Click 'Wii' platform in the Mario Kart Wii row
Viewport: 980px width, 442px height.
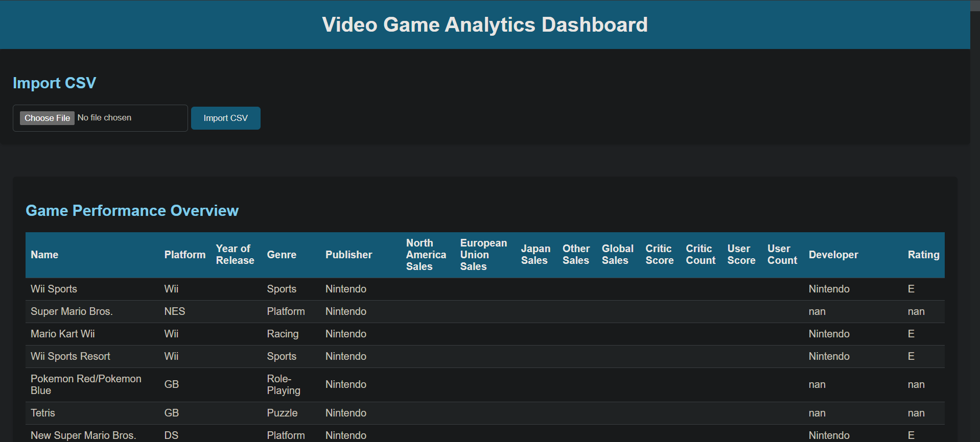[x=171, y=334]
